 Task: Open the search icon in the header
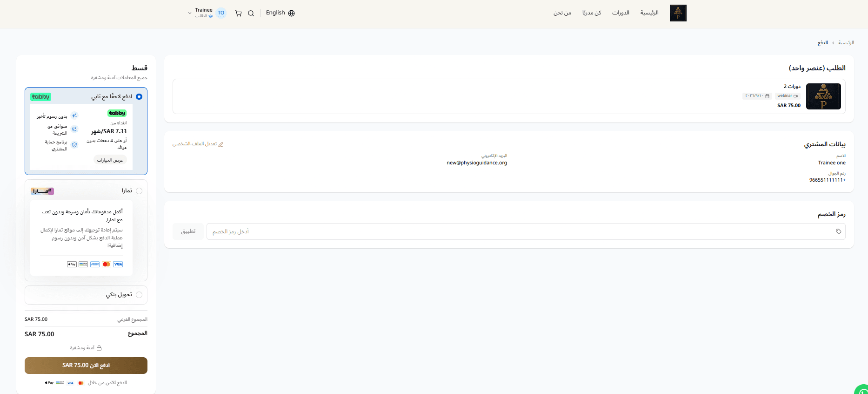click(251, 14)
